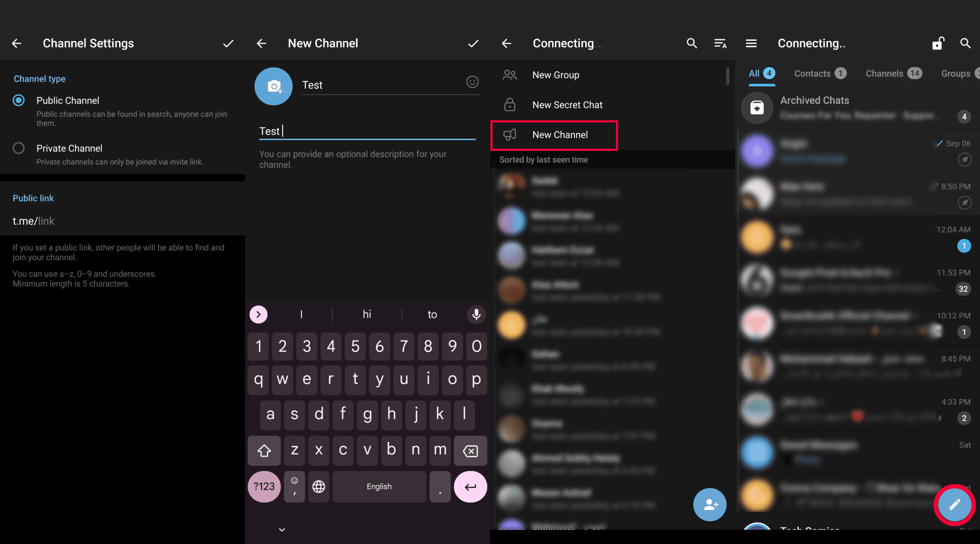Expand keyboard suggestion strip arrow
The width and height of the screenshot is (980, 544).
coord(259,314)
